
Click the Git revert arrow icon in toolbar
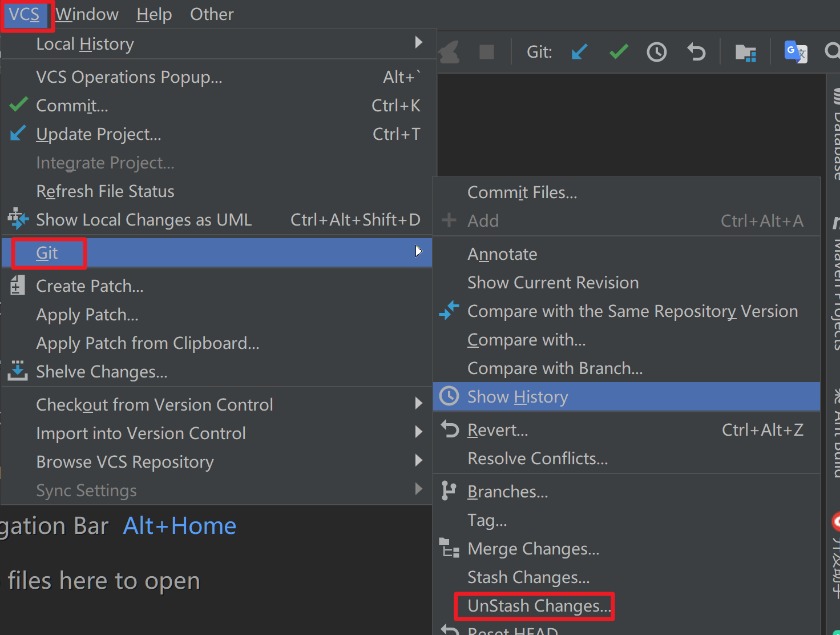[696, 52]
